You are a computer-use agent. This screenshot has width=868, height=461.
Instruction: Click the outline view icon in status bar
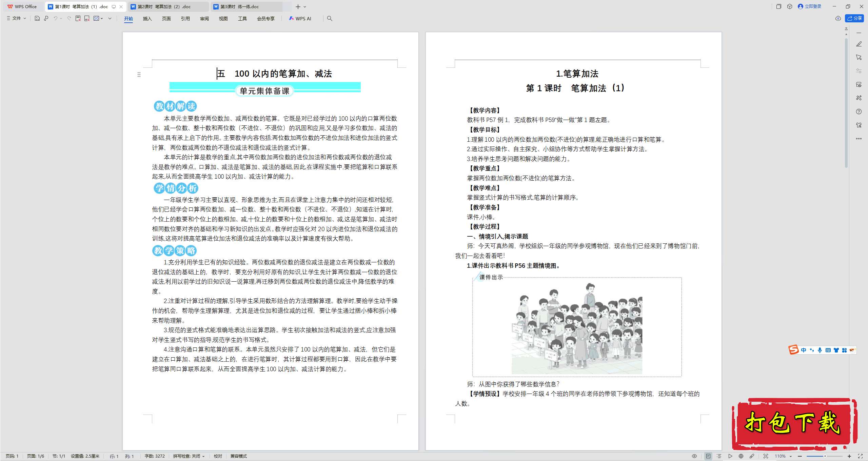[719, 456]
